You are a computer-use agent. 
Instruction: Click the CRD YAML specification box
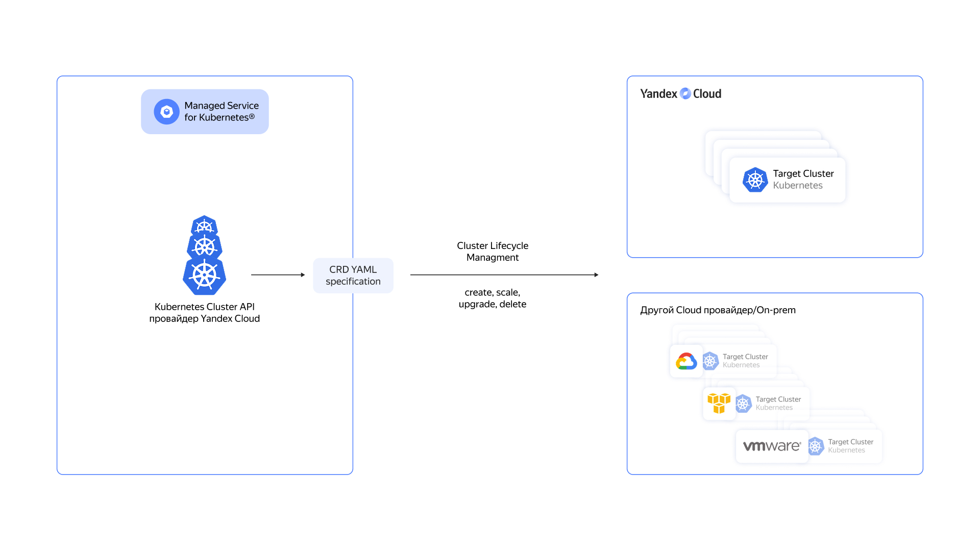[x=353, y=275]
